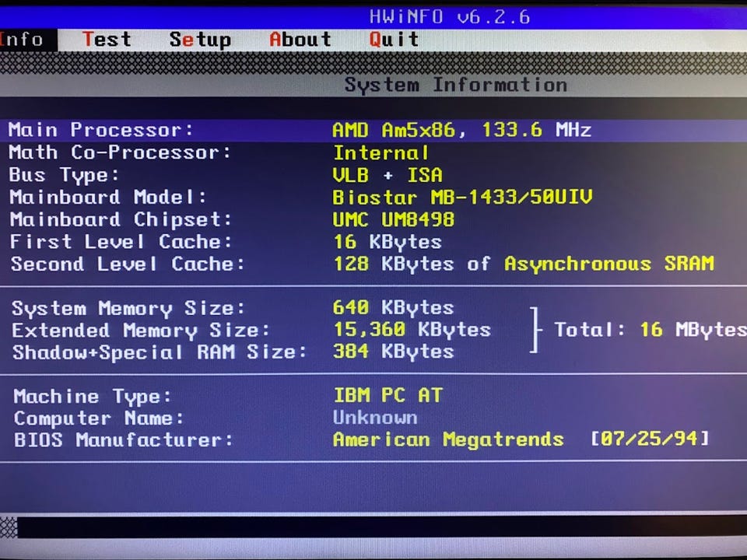Click the VLB + ISA value
Image resolution: width=747 pixels, height=560 pixels.
tap(388, 175)
